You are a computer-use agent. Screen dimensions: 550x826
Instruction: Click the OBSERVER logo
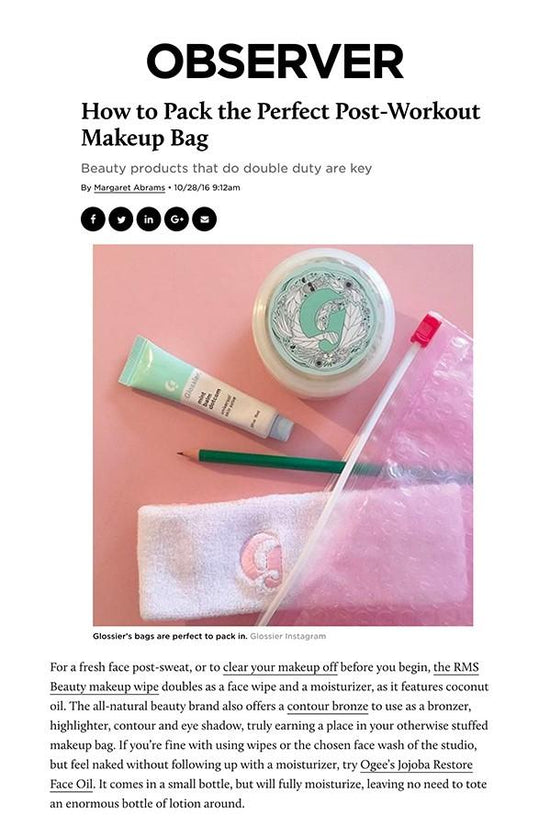click(x=275, y=61)
